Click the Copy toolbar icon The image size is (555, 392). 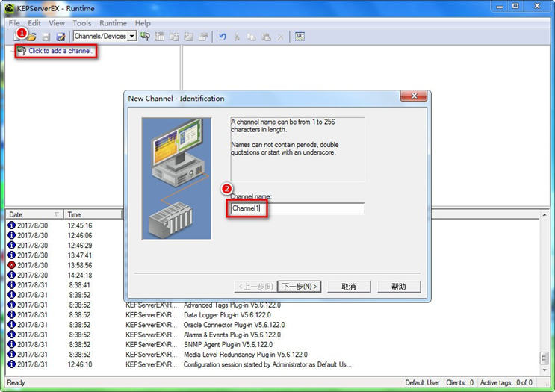[251, 37]
